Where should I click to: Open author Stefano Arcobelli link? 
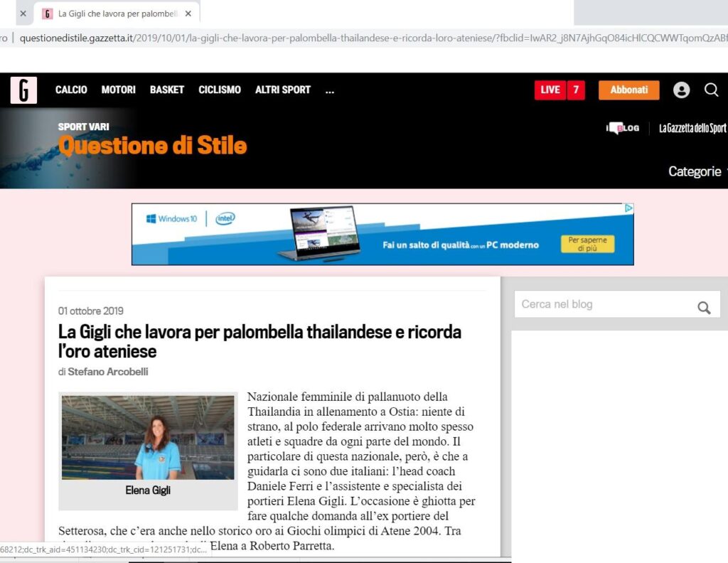[108, 372]
